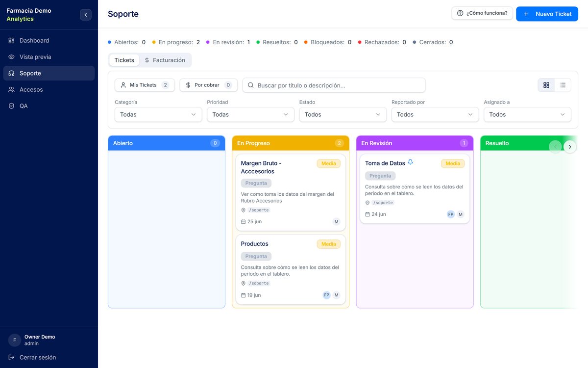Focus the search by título o descripción field

click(x=334, y=85)
